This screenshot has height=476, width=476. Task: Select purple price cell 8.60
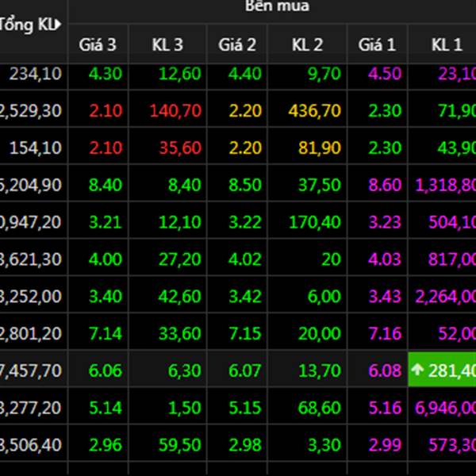pyautogui.click(x=385, y=185)
